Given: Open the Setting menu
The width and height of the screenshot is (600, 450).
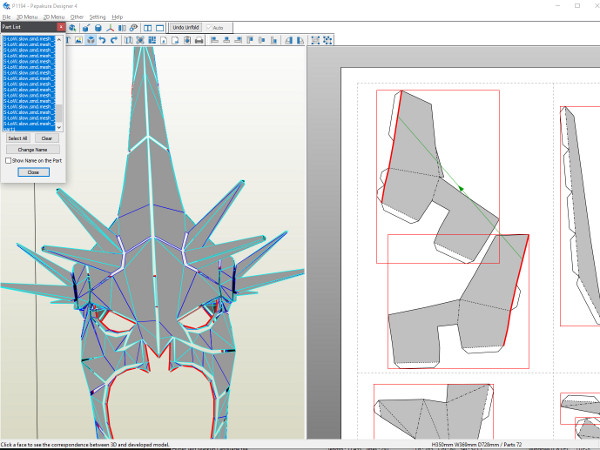Looking at the screenshot, I should coord(98,17).
